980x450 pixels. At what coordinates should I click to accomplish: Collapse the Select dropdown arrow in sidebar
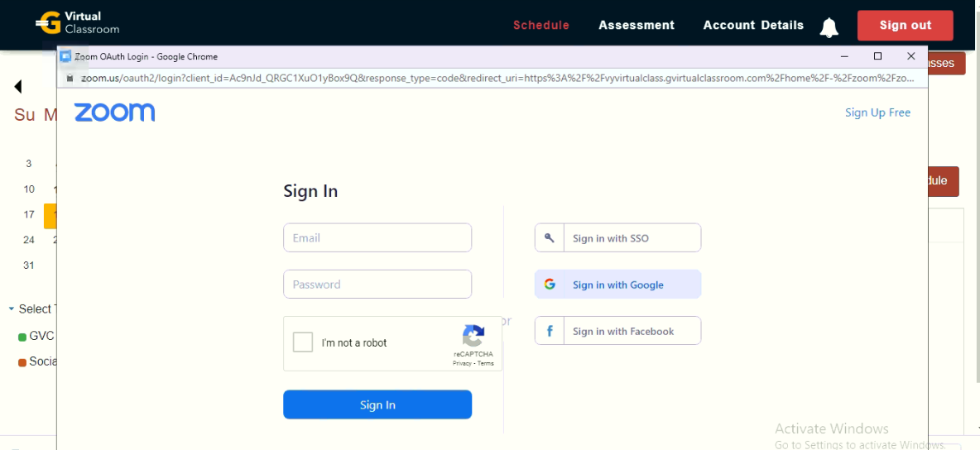tap(12, 309)
